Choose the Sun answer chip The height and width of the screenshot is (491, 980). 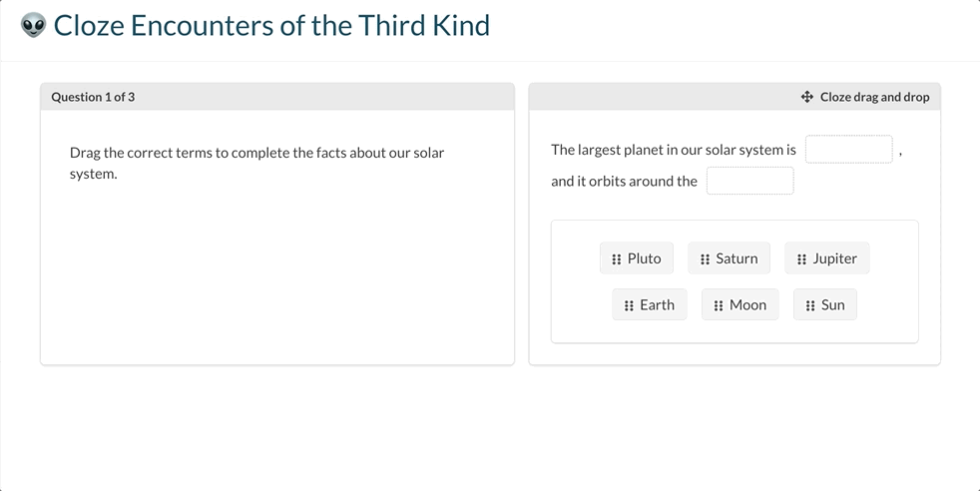point(825,304)
